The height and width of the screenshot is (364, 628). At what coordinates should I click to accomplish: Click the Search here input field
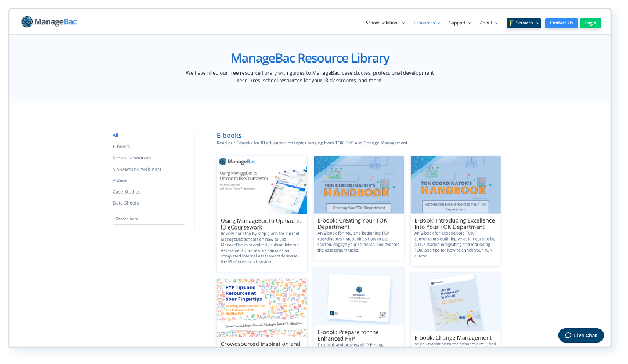tap(149, 219)
